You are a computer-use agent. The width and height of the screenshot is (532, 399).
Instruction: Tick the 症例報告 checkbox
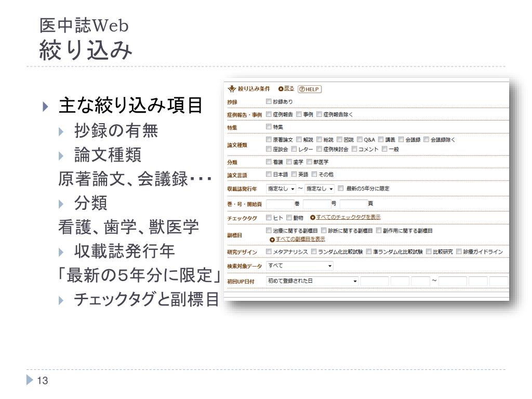pyautogui.click(x=269, y=114)
